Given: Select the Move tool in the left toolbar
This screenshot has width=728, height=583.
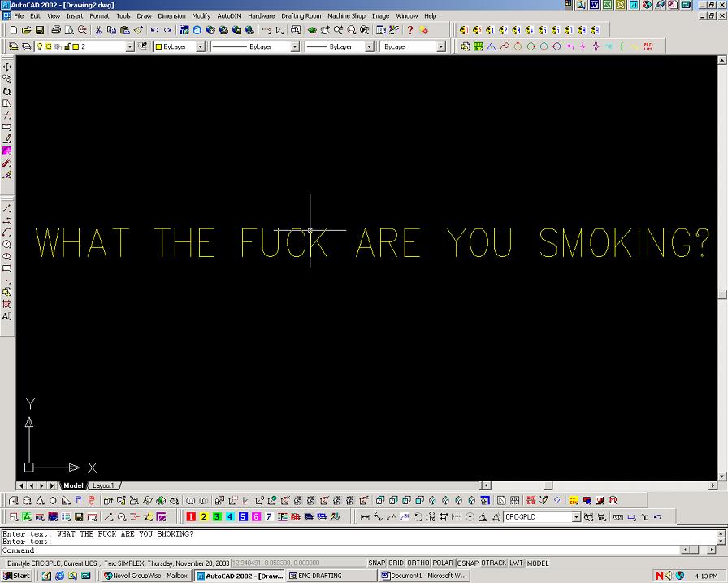Looking at the screenshot, I should click(x=7, y=67).
